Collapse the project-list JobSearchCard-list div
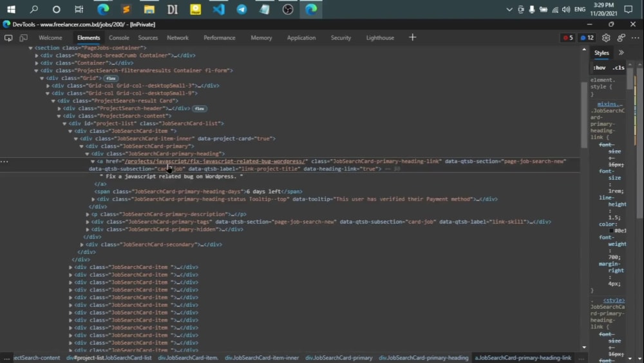The width and height of the screenshot is (644, 363). pos(64,124)
